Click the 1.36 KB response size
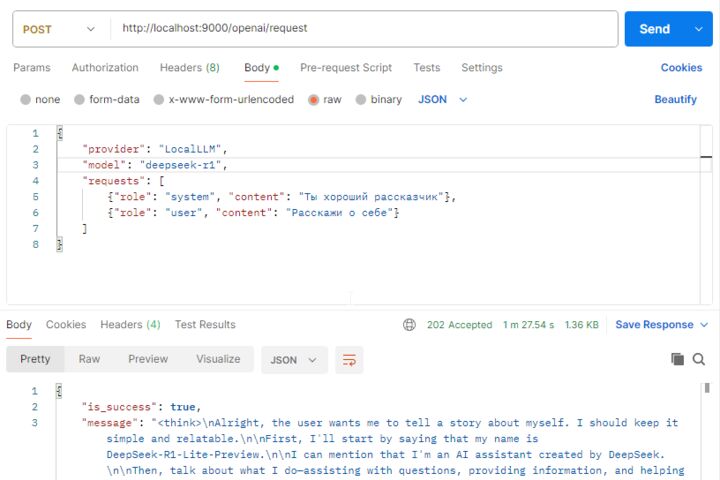Image resolution: width=720 pixels, height=480 pixels. point(582,325)
